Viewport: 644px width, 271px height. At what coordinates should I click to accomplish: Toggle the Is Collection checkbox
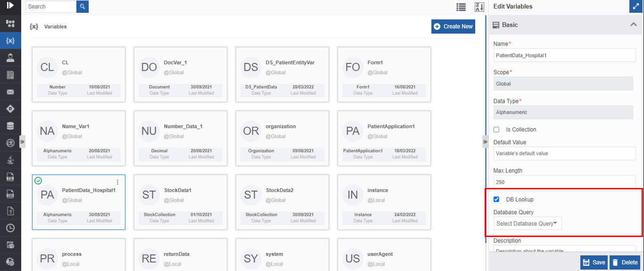pyautogui.click(x=496, y=129)
